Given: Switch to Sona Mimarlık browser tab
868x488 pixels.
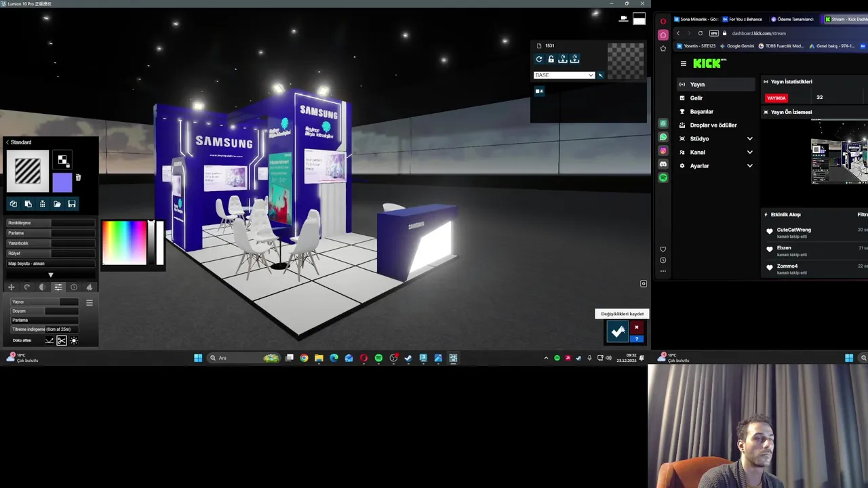Looking at the screenshot, I should click(x=696, y=19).
